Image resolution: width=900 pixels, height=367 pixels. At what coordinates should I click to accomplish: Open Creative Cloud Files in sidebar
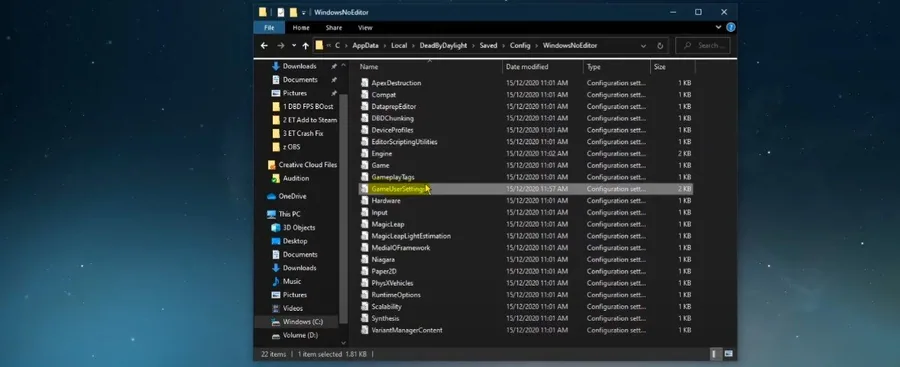click(x=308, y=165)
